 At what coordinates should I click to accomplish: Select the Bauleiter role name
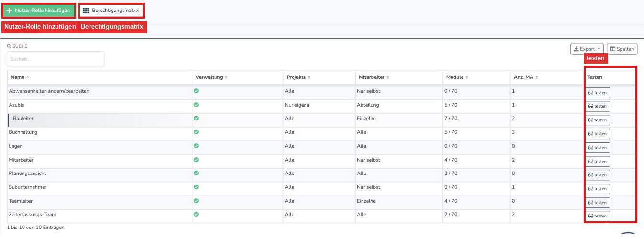point(23,119)
